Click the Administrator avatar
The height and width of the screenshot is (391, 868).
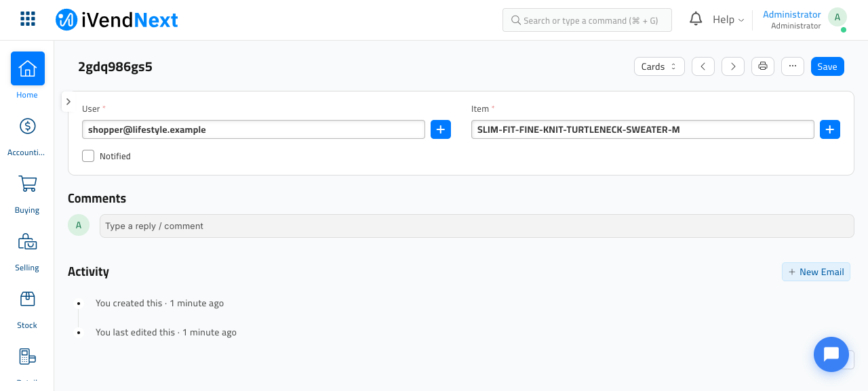click(x=837, y=18)
